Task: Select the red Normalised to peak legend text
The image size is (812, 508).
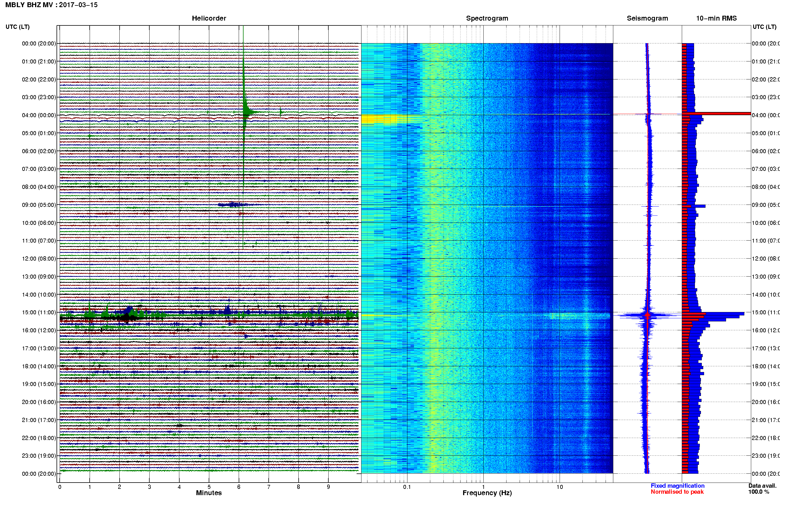Action: 677,492
